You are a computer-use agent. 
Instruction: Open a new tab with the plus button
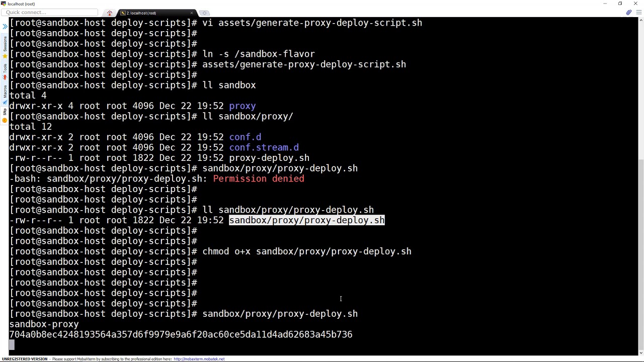204,13
